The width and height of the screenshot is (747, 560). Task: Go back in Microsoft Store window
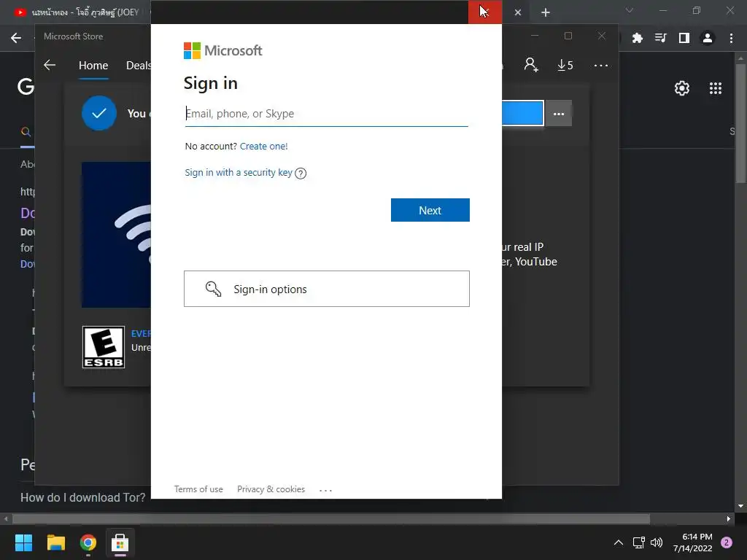(x=50, y=65)
